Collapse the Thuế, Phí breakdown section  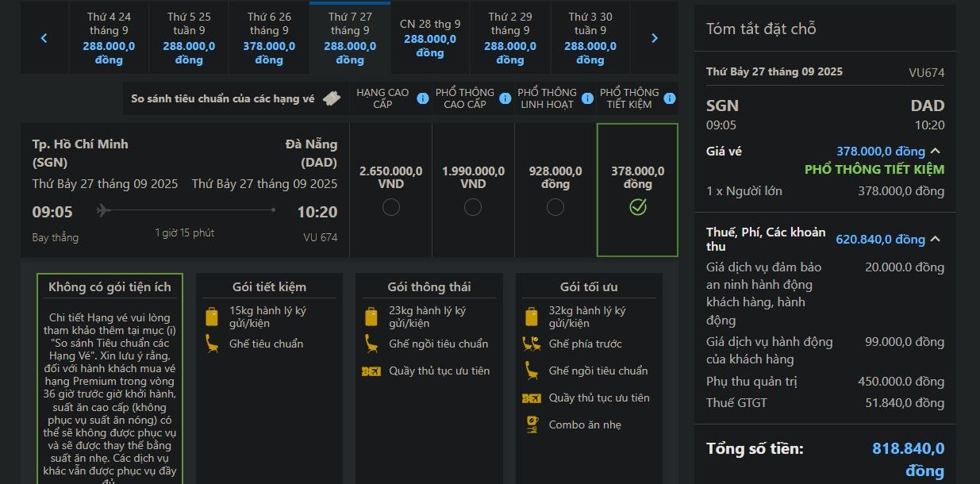(x=936, y=239)
